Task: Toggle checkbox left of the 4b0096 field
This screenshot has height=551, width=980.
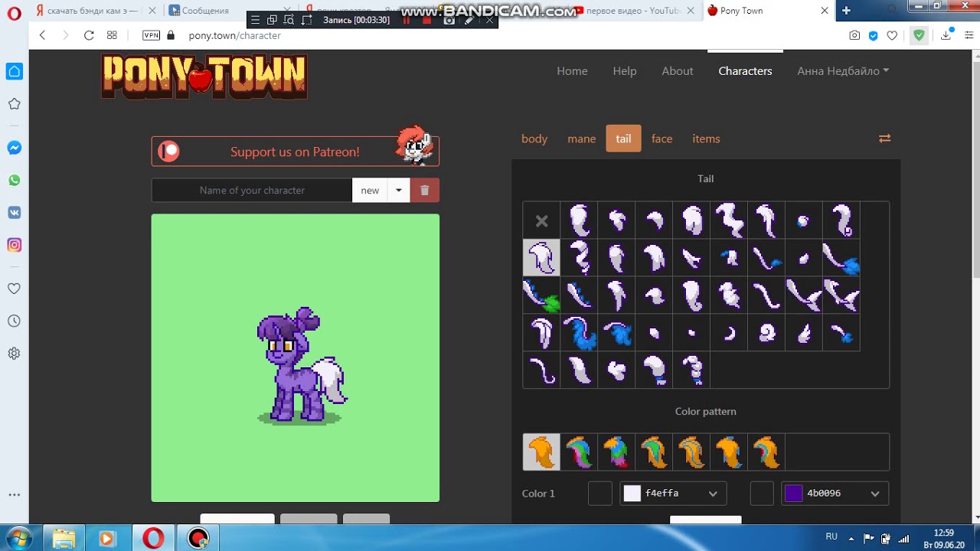Action: pyautogui.click(x=762, y=494)
